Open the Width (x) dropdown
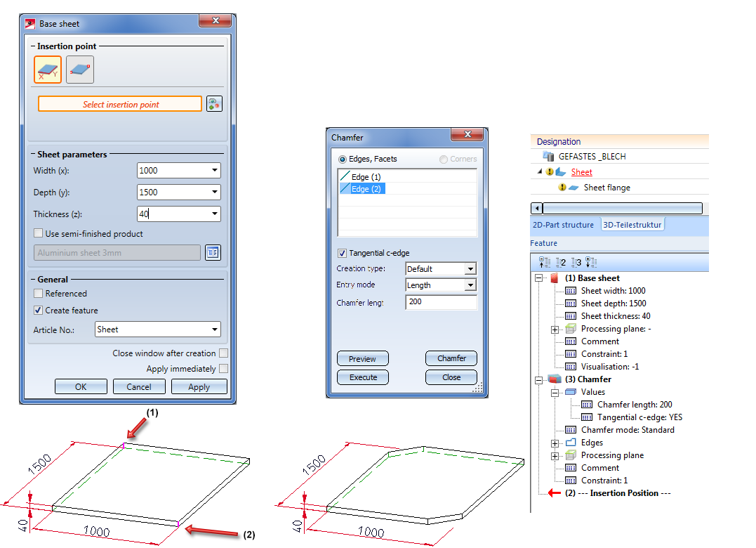The image size is (756, 548). coord(214,171)
